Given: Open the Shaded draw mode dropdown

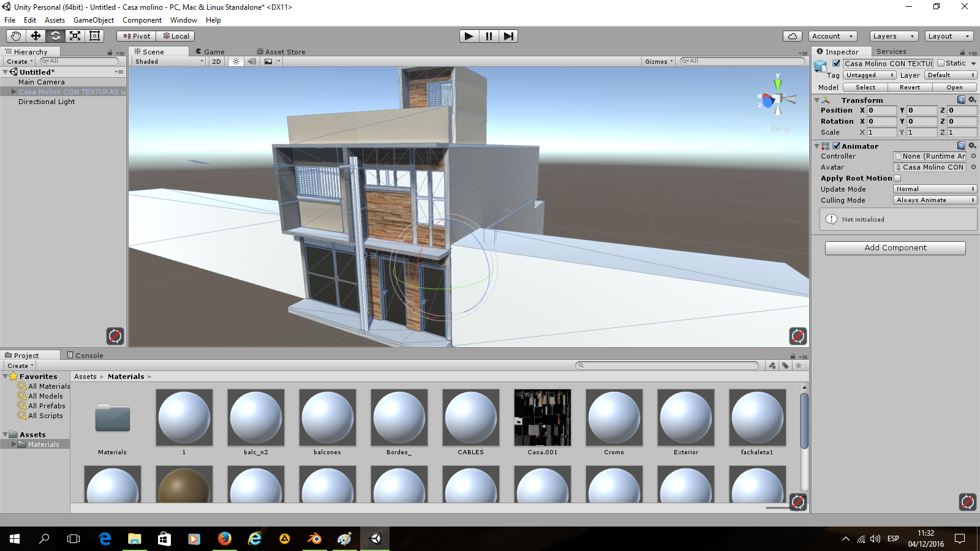Looking at the screenshot, I should [x=169, y=61].
